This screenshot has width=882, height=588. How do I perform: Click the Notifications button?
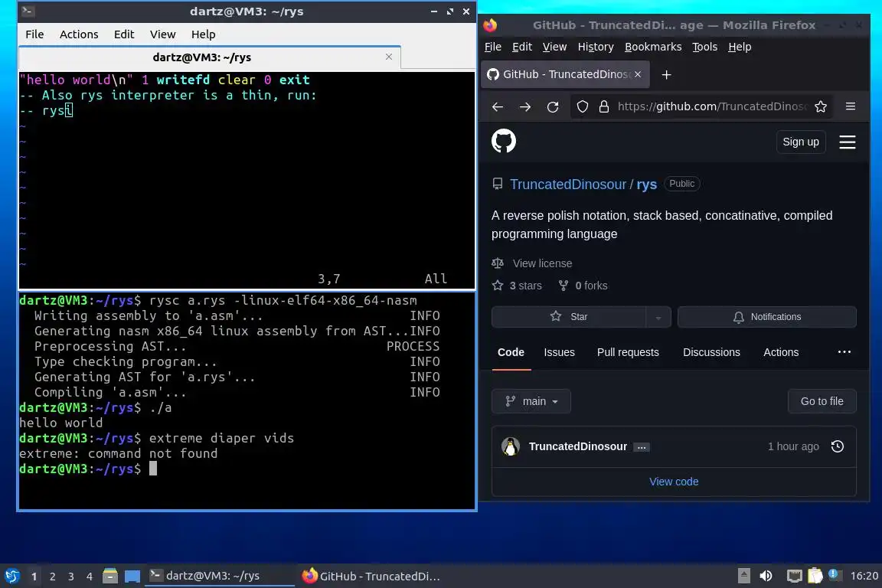[x=766, y=317]
